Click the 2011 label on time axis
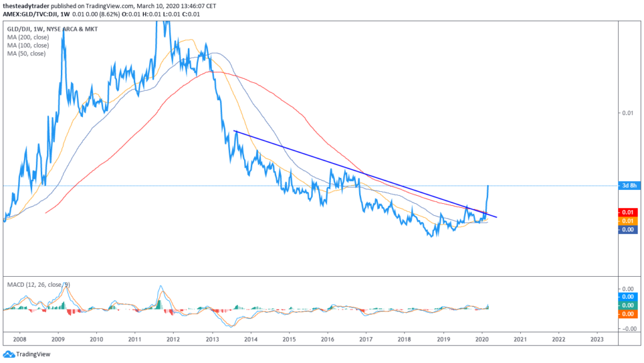 [x=135, y=339]
